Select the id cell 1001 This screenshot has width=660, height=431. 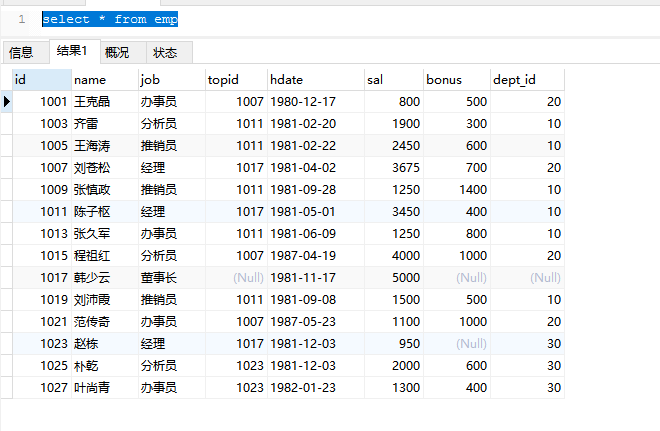[42, 101]
